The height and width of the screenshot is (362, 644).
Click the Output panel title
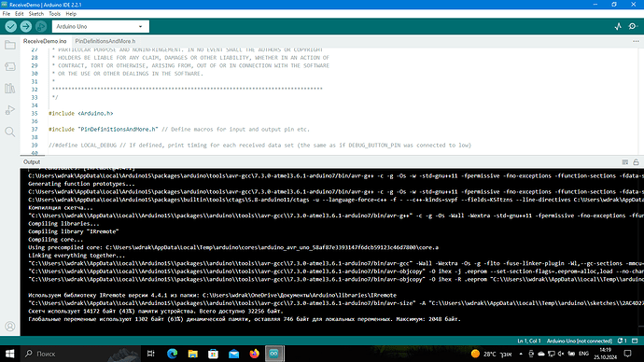click(32, 162)
